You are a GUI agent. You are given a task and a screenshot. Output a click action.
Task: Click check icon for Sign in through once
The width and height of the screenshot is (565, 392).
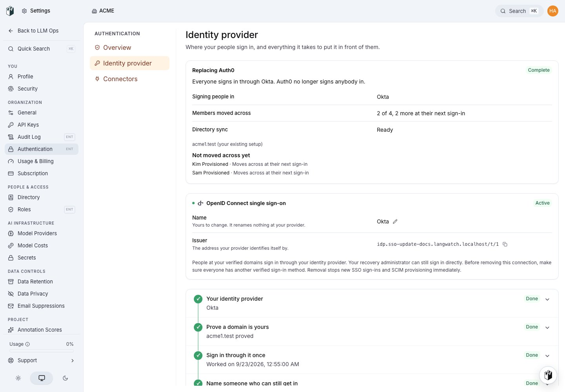pyautogui.click(x=198, y=356)
